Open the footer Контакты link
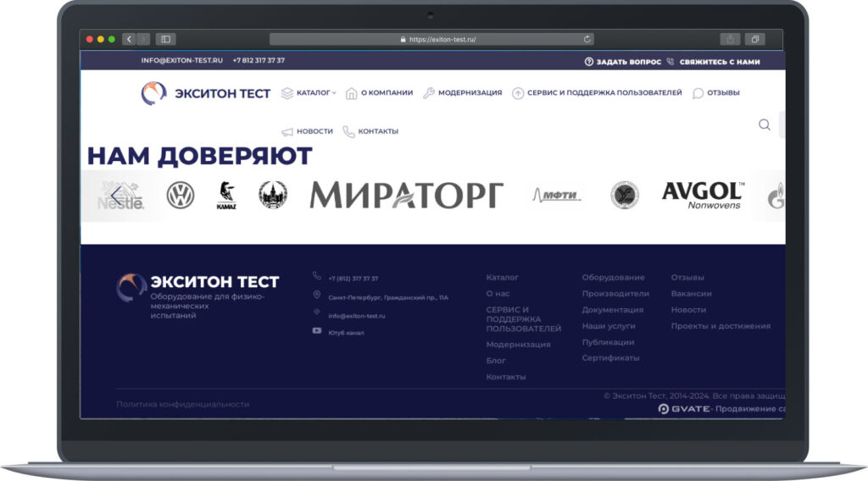 [x=505, y=377]
